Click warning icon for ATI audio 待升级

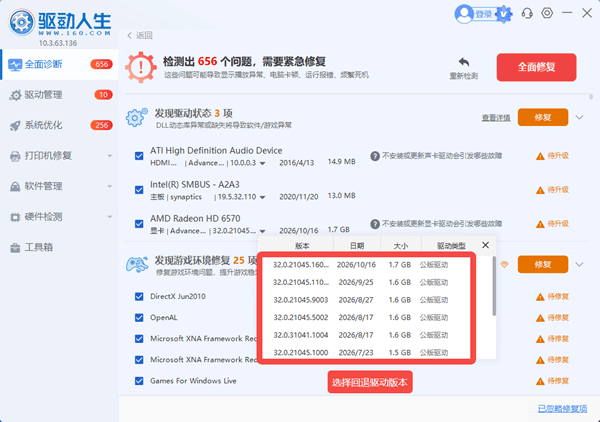pos(540,156)
